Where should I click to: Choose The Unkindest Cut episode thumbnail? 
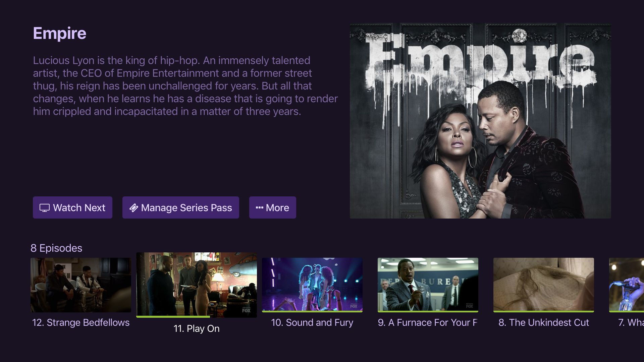pyautogui.click(x=544, y=284)
